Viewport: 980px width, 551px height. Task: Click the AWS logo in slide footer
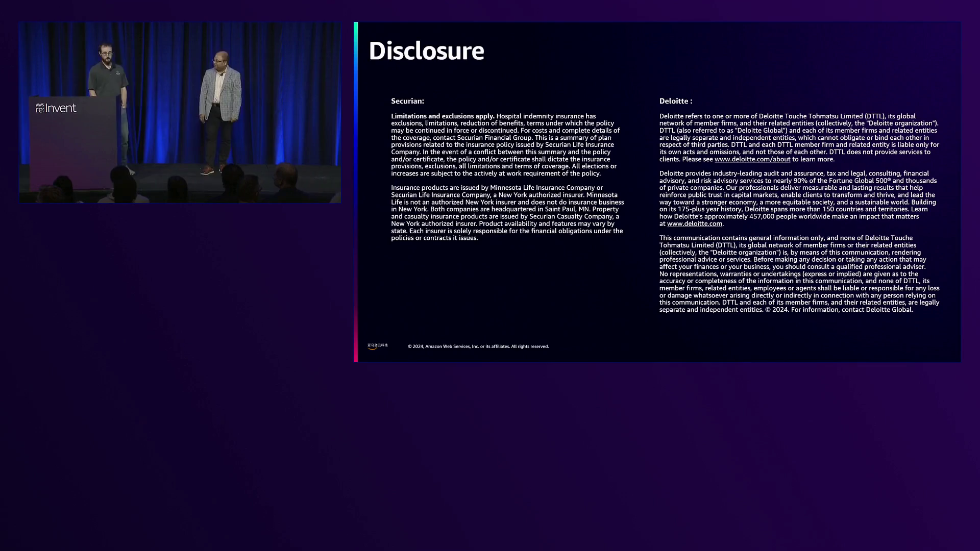click(x=377, y=346)
